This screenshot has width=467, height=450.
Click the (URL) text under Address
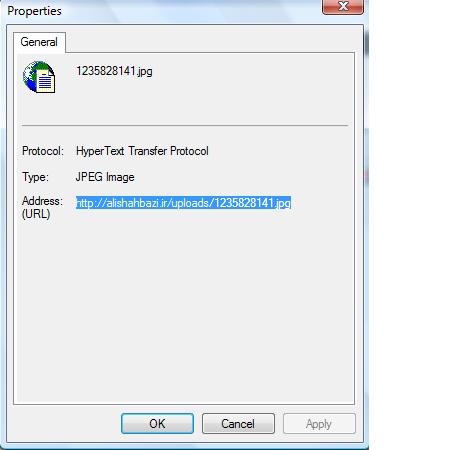[36, 214]
